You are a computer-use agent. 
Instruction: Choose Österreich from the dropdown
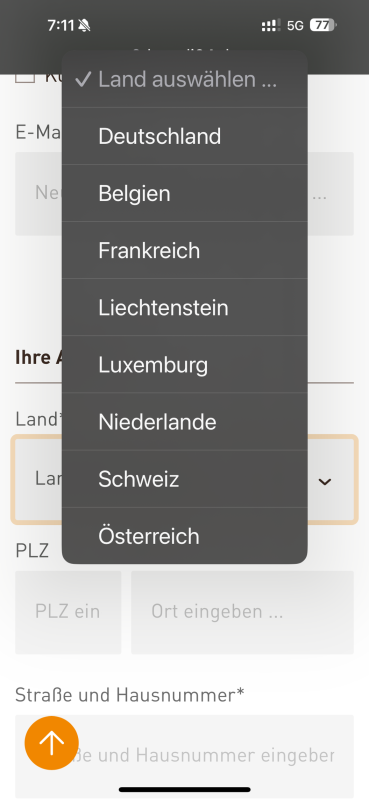click(185, 536)
